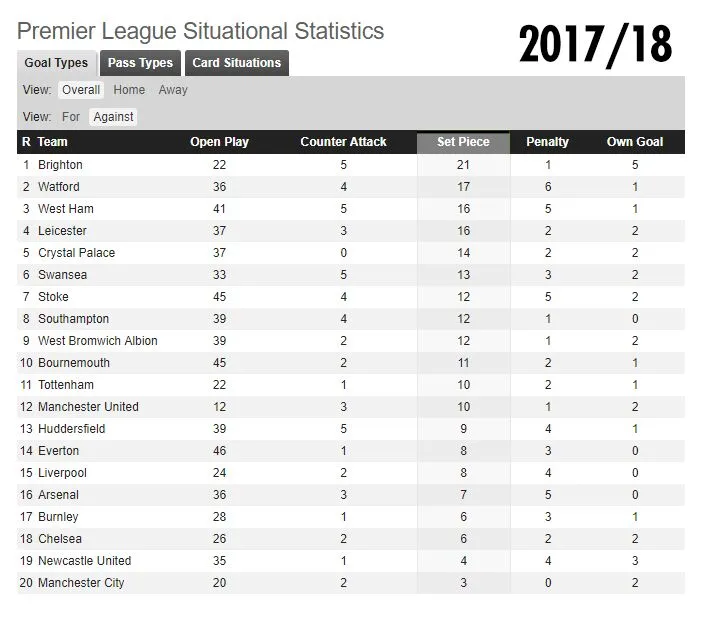Sort by the Set Piece column
Viewport: 706px width, 621px height.
coord(463,142)
